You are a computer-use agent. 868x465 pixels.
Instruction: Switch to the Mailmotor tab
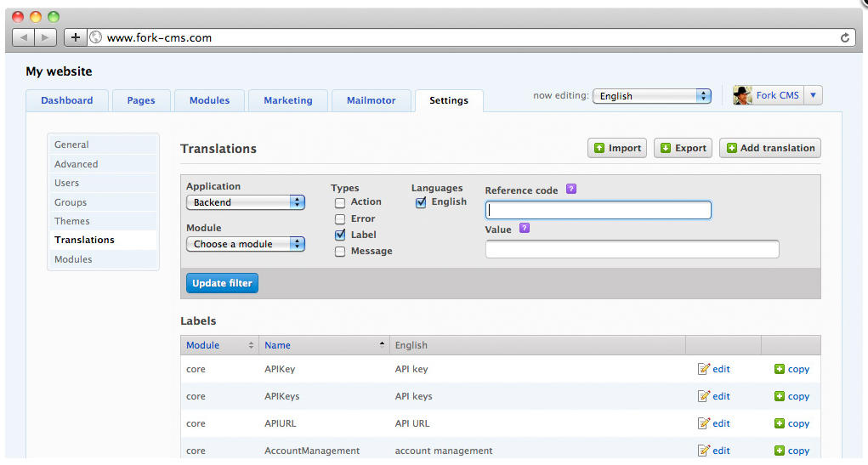(x=371, y=100)
